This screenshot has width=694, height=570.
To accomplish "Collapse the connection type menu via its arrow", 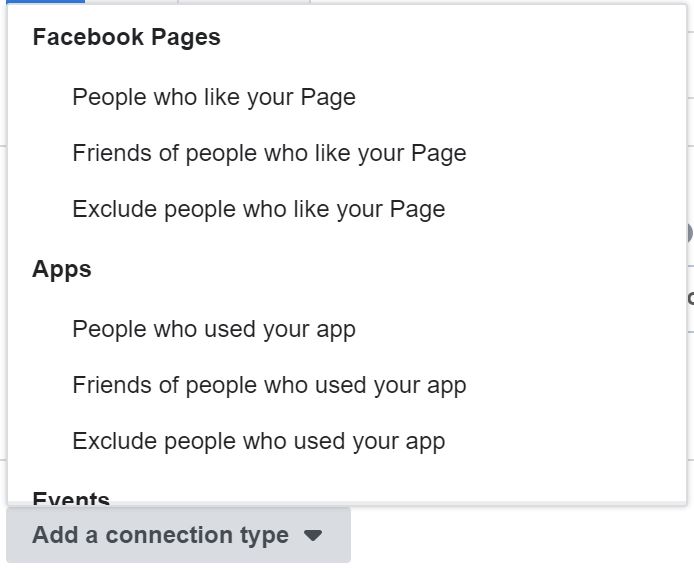I will [x=313, y=536].
